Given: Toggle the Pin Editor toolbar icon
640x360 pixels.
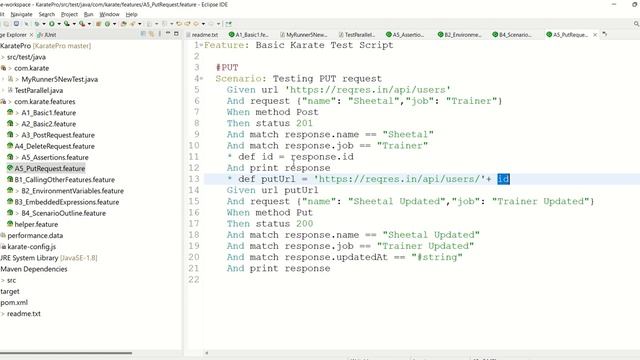Looking at the screenshot, I should [x=229, y=24].
